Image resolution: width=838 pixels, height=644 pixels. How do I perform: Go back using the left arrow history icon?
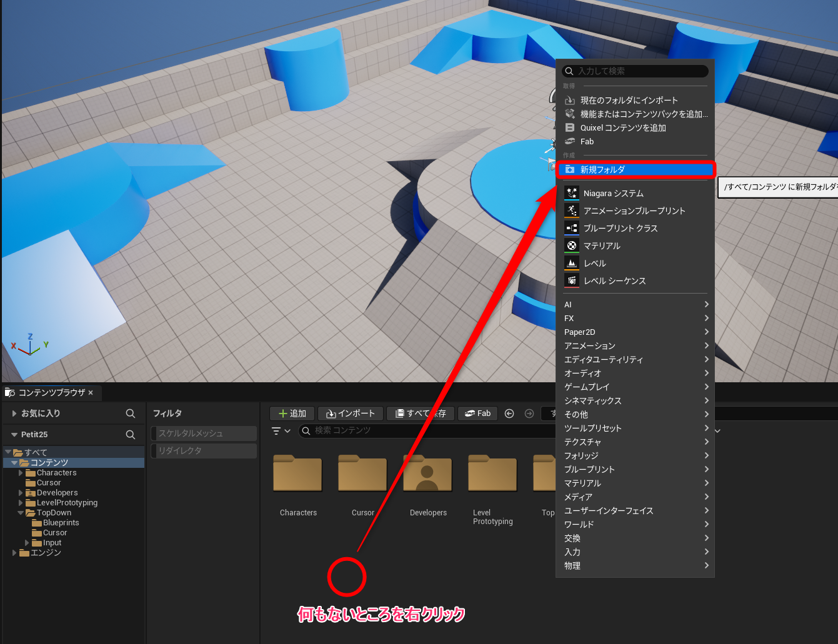509,414
